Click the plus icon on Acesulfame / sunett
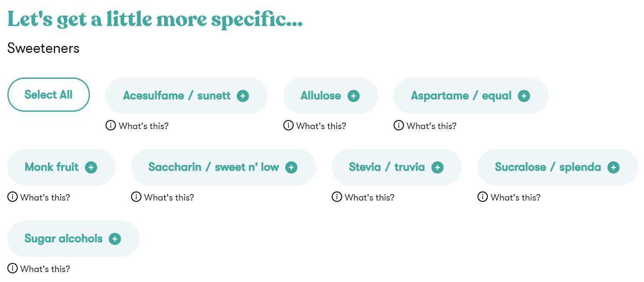This screenshot has width=644, height=282. pos(243,96)
